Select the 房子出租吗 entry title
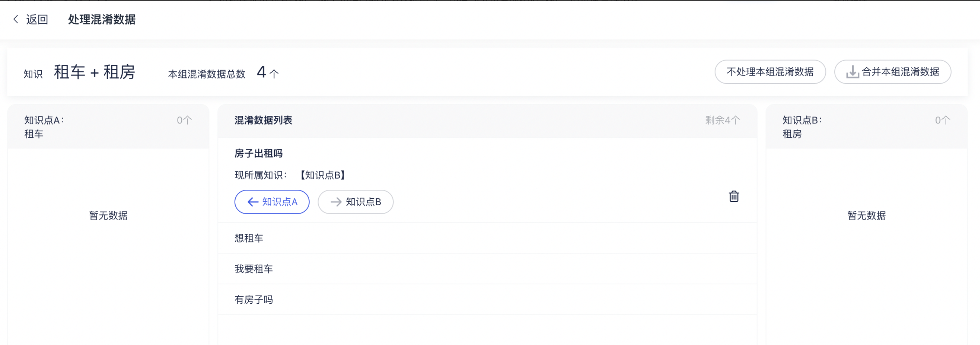 point(258,153)
